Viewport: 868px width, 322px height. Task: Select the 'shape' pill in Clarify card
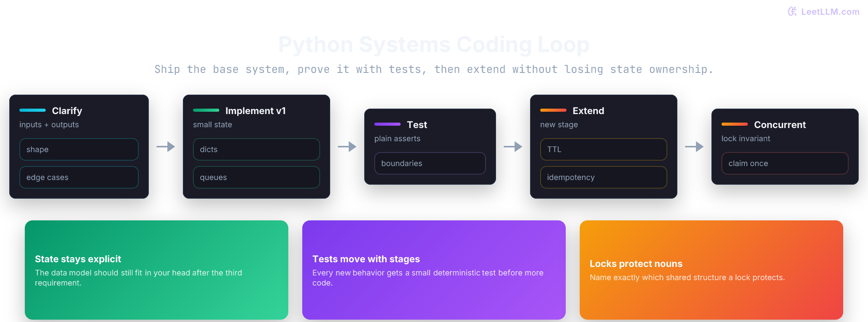(79, 149)
